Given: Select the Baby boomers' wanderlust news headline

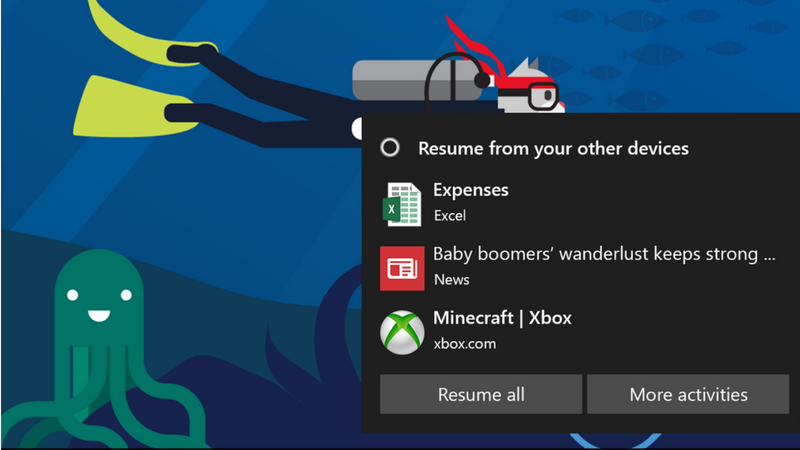Looking at the screenshot, I should click(x=604, y=254).
